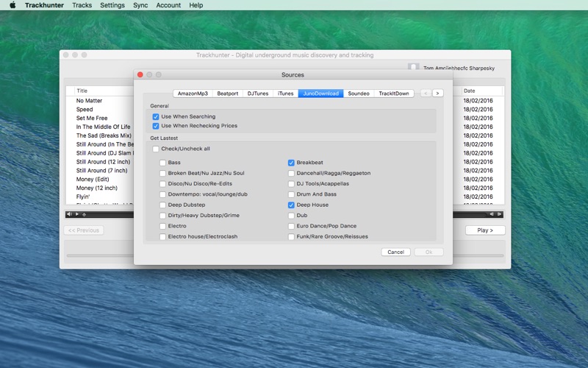Check Electro house/Electroclash

tap(162, 236)
